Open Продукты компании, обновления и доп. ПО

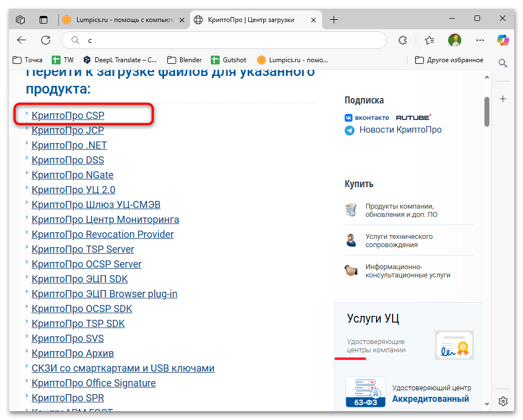click(401, 210)
